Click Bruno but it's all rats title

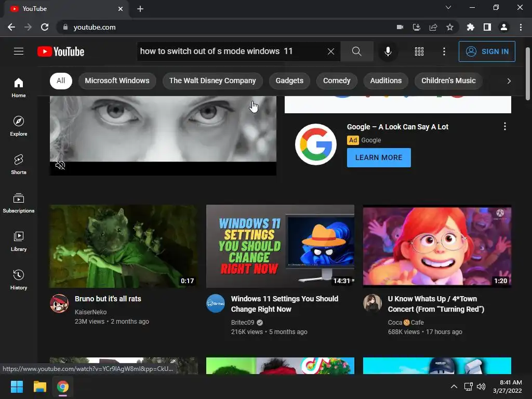108,299
